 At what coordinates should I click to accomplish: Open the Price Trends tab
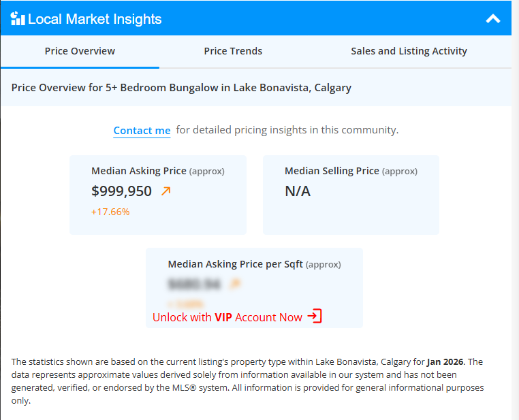point(233,51)
